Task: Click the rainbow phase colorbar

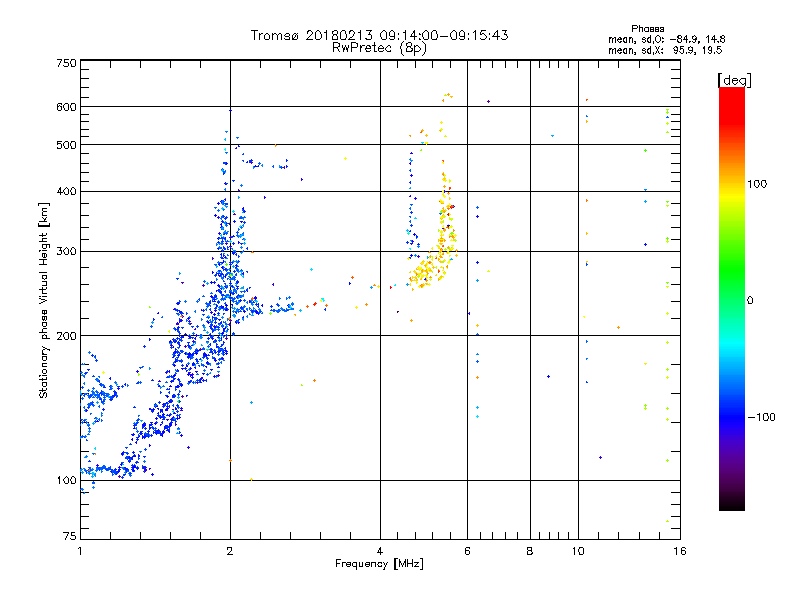Action: pyautogui.click(x=732, y=299)
